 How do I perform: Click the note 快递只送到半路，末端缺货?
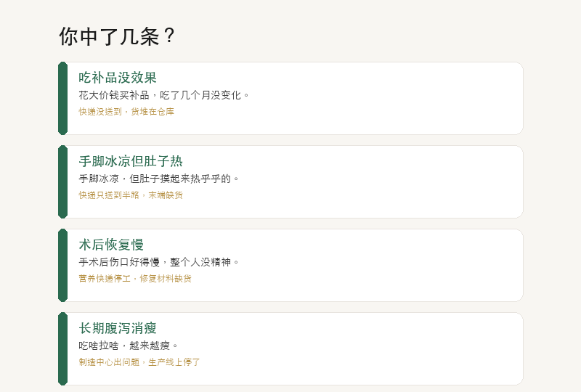coord(131,195)
